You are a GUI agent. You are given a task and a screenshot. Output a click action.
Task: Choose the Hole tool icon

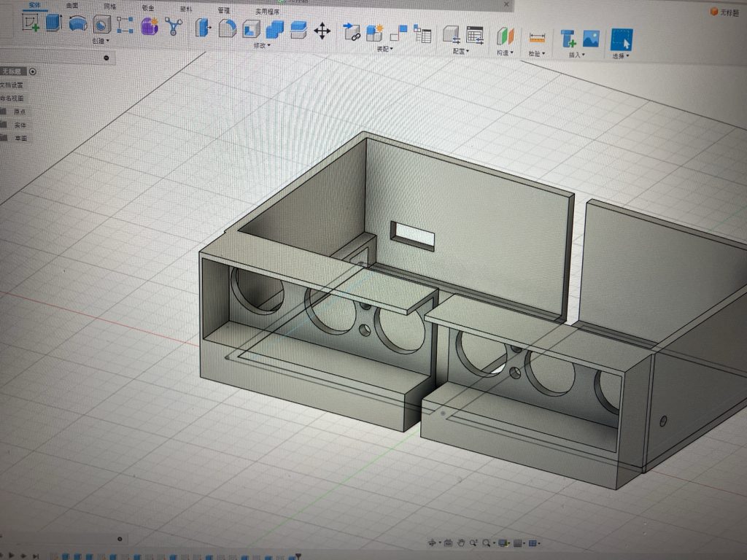(101, 25)
